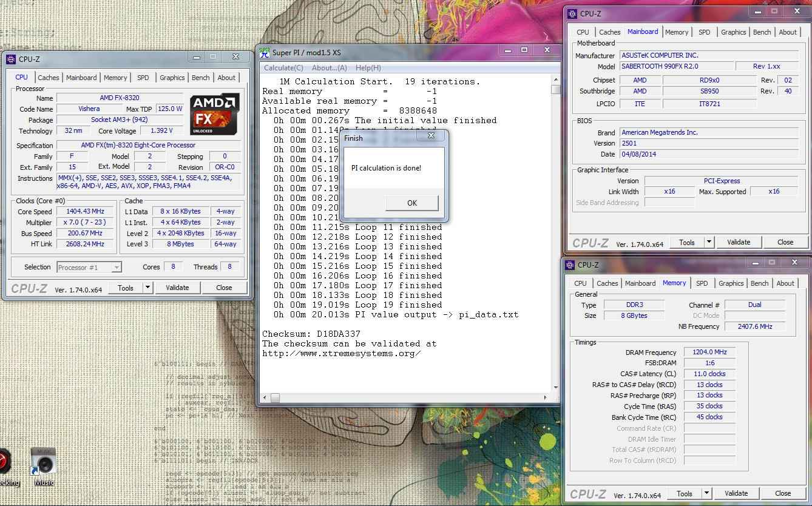
Task: Select Bench tab in Mainboard window
Action: (762, 32)
